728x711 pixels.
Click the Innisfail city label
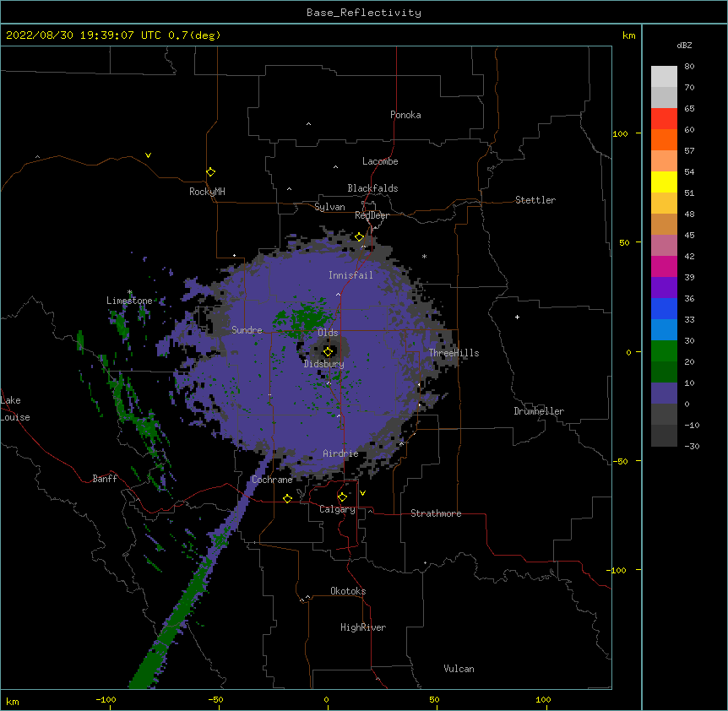pos(350,275)
